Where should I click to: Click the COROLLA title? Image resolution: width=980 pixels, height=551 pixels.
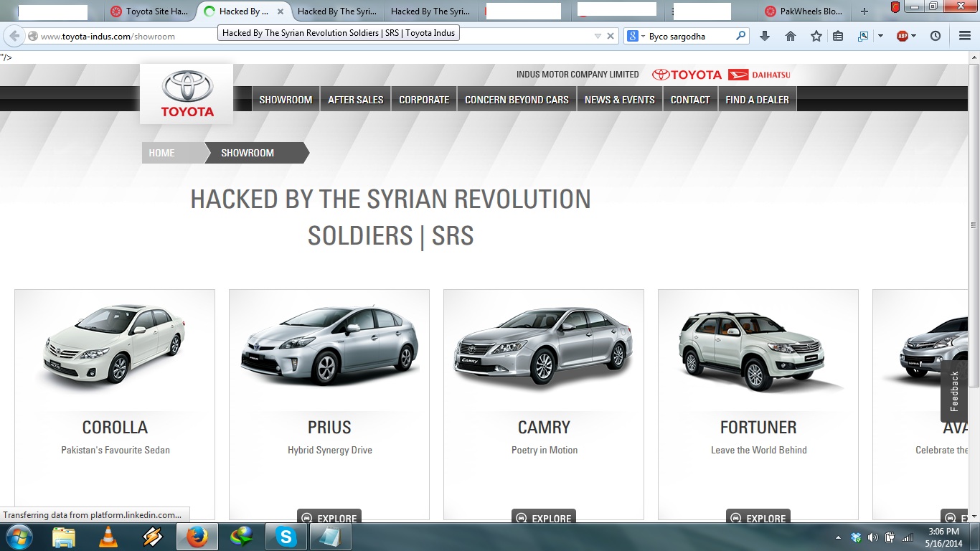[x=115, y=428]
